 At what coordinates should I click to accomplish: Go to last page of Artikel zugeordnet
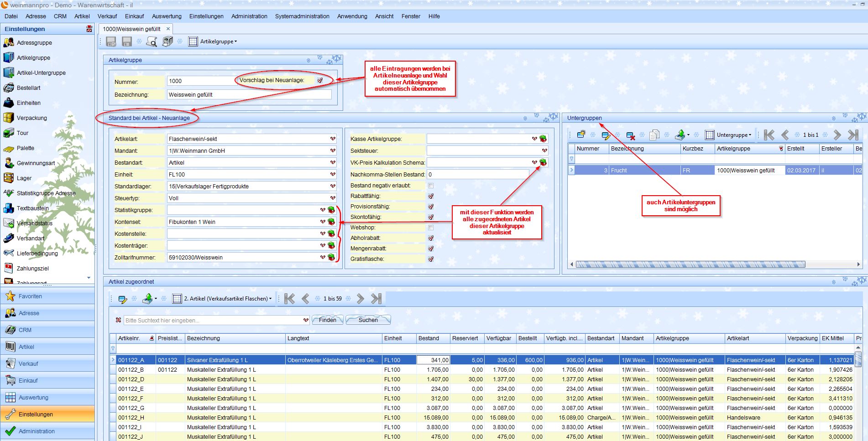376,299
